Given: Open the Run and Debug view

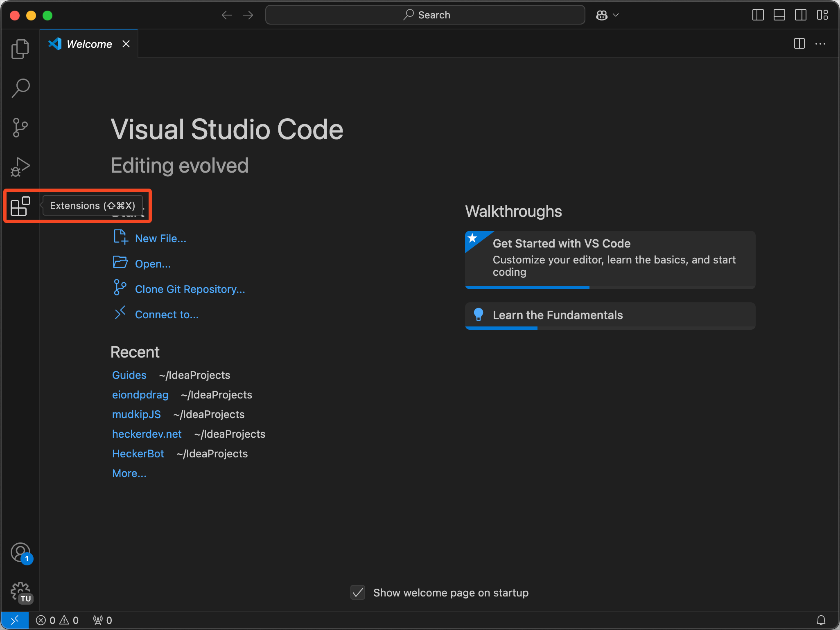Looking at the screenshot, I should pyautogui.click(x=20, y=166).
